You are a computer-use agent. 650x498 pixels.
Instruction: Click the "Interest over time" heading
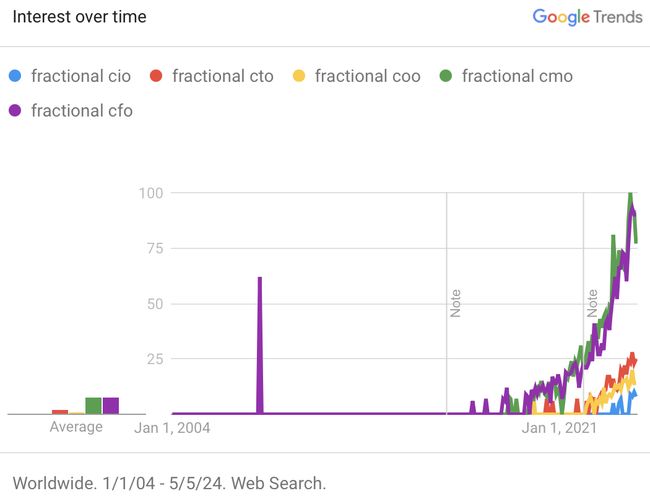[x=79, y=17]
